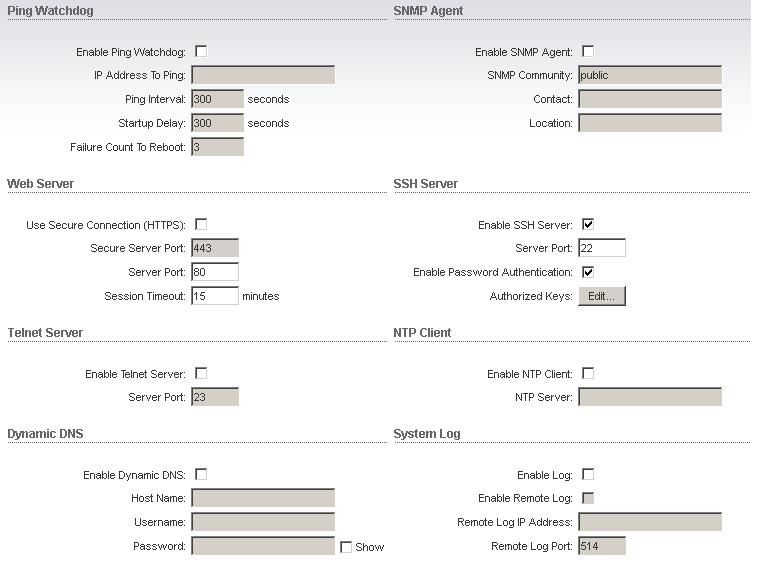Enable the NTP Client checkbox
The width and height of the screenshot is (758, 584).
tap(588, 373)
